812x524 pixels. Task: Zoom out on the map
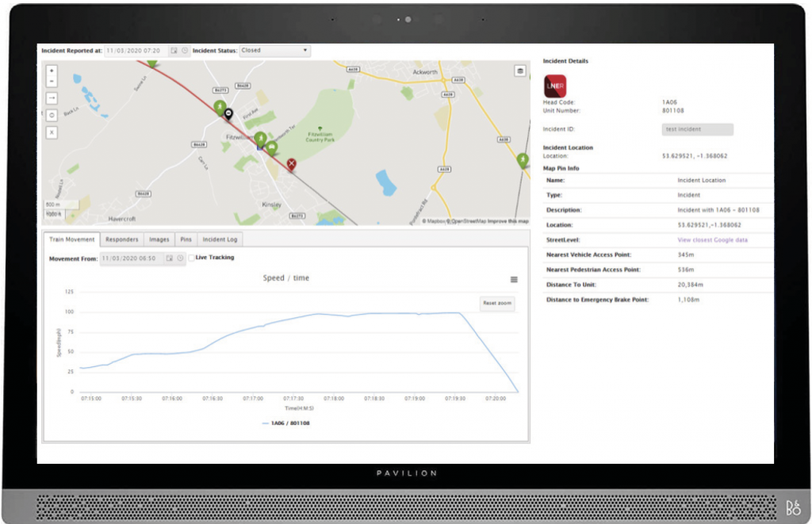(52, 81)
